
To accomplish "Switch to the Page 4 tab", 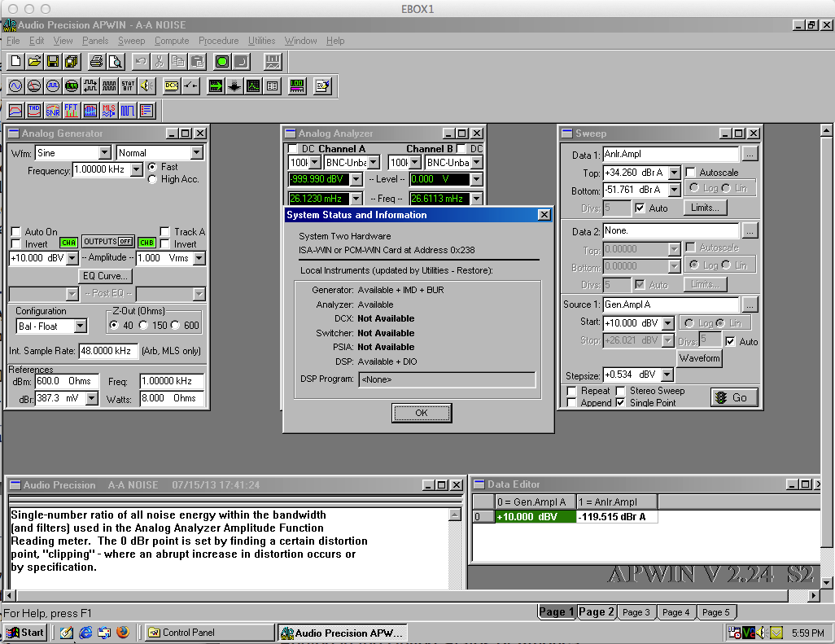I will 675,612.
